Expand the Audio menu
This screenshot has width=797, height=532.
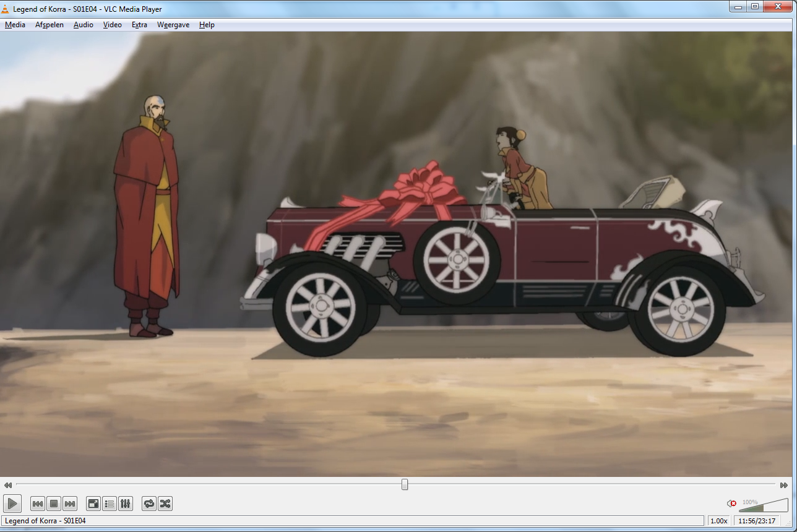pyautogui.click(x=84, y=25)
